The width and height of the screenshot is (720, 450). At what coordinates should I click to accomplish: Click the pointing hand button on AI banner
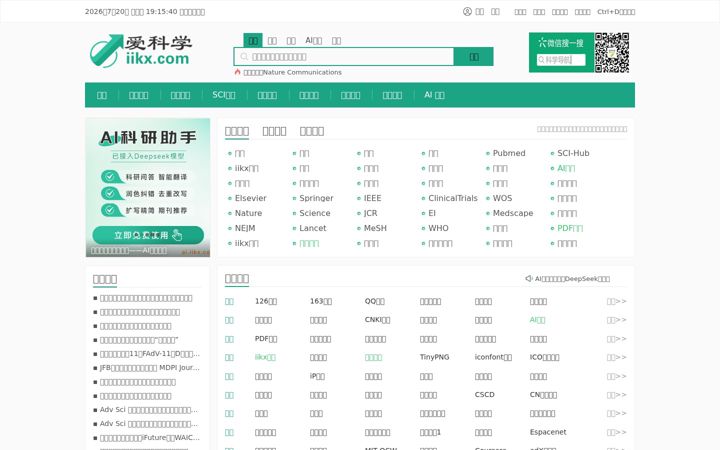(x=148, y=235)
